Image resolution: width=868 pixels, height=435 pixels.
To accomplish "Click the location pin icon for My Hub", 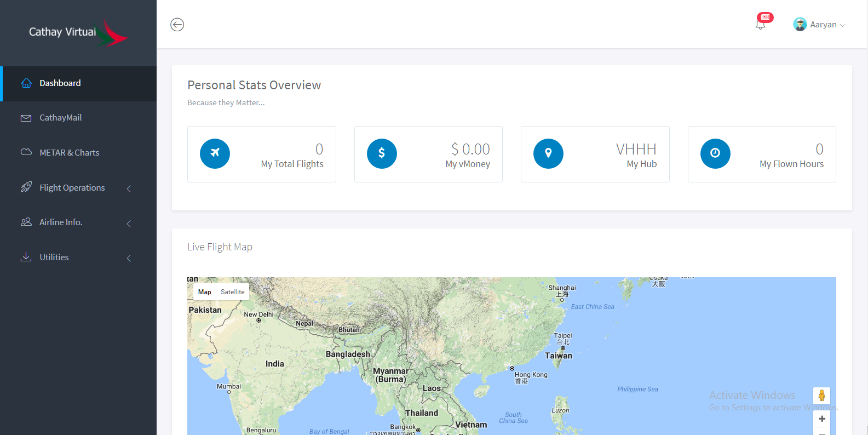I will 548,153.
